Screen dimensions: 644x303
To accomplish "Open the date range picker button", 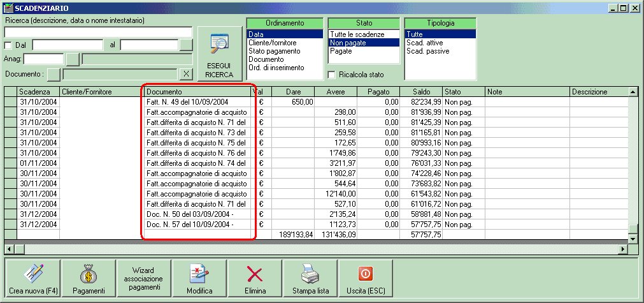I will 186,45.
